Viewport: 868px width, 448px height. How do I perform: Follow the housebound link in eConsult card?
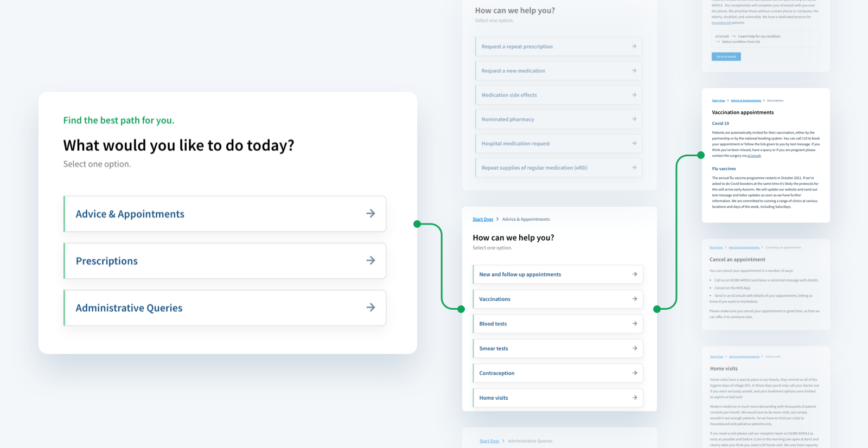pyautogui.click(x=721, y=23)
